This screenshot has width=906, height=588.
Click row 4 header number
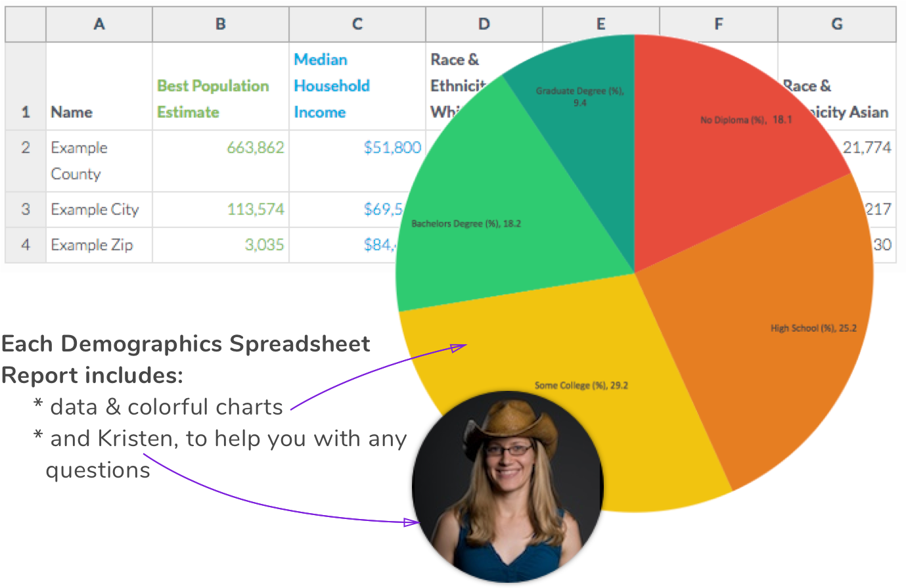[x=26, y=245]
